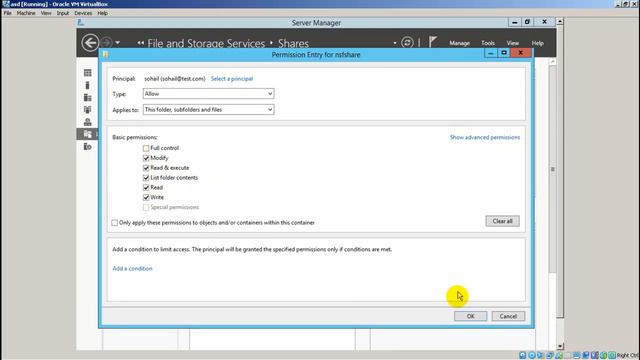Enable Only apply these permissions checkbox
Viewport: 640px width, 360px height.
click(115, 223)
